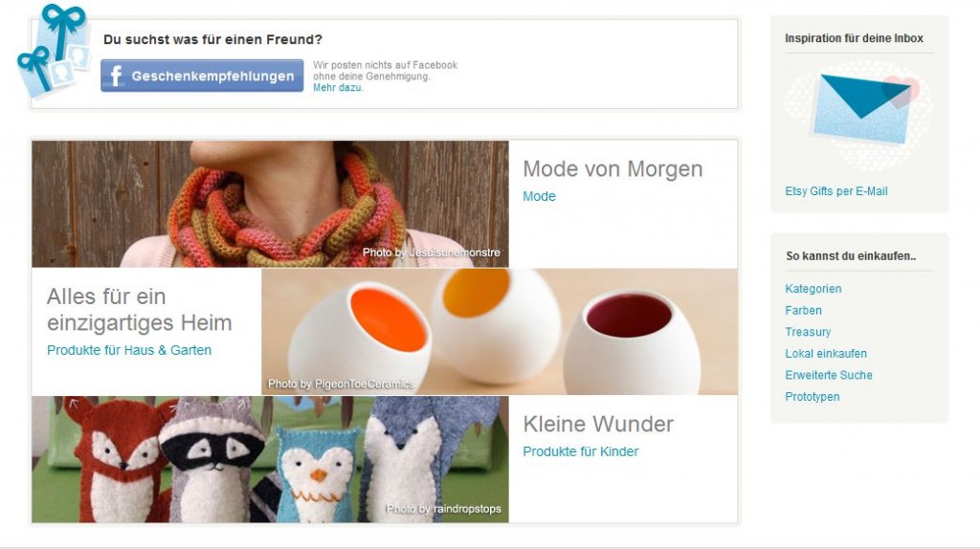Open Erweiterte Suche link
The height and width of the screenshot is (549, 980).
828,375
